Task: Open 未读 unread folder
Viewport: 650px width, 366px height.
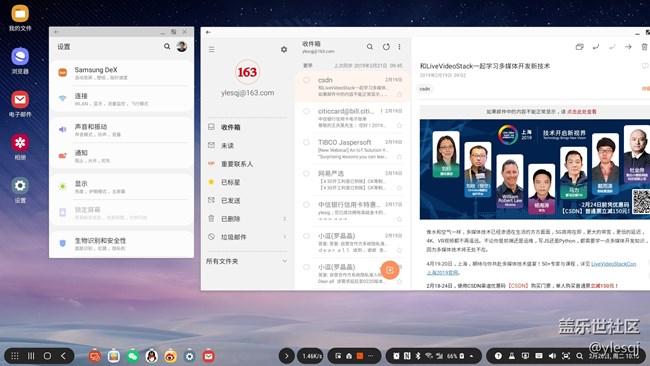Action: (x=247, y=145)
